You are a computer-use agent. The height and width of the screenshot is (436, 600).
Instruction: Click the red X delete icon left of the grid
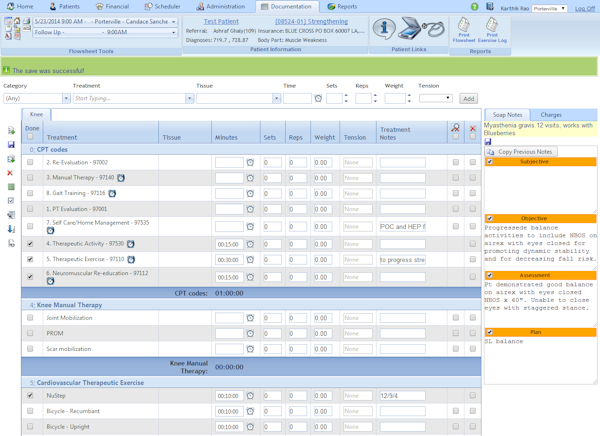pos(10,173)
